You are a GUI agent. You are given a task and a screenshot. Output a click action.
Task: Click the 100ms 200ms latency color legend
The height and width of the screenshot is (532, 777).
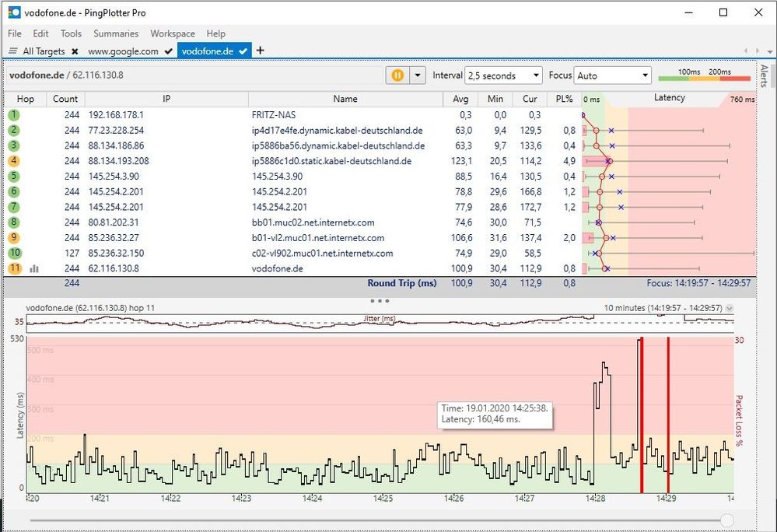(x=704, y=75)
